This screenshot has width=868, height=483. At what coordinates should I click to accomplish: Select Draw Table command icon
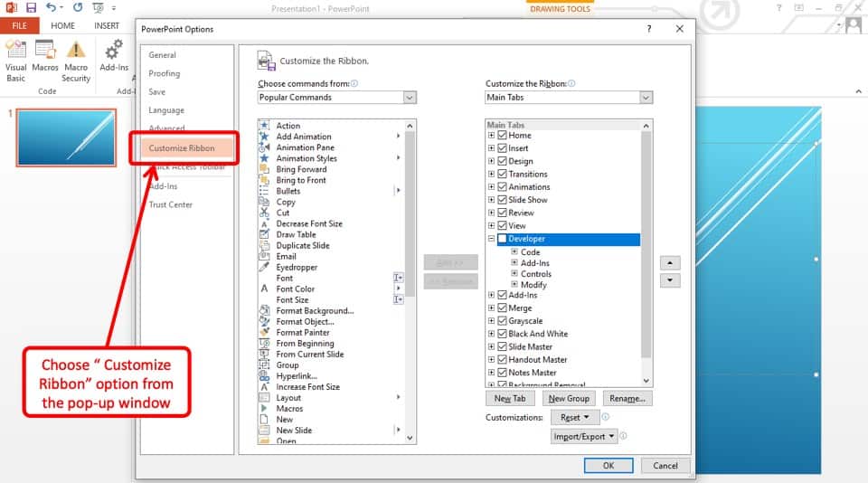tap(264, 234)
